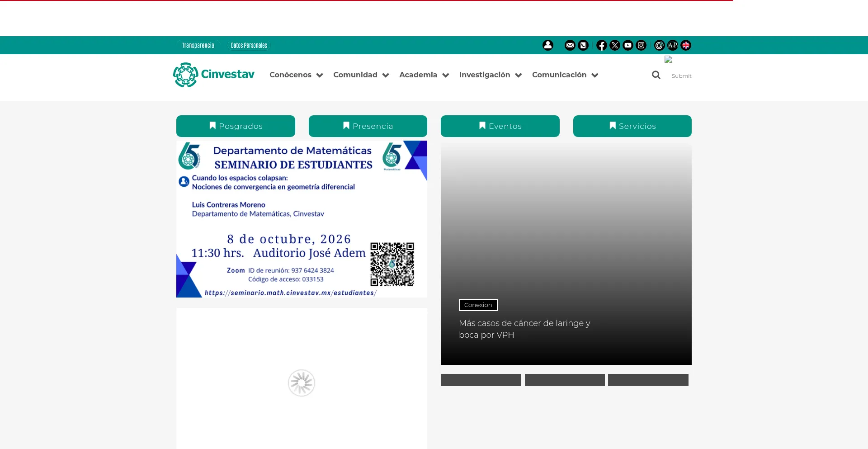Image resolution: width=868 pixels, height=449 pixels.
Task: Expand the Comunidad menu chevron
Action: (386, 76)
